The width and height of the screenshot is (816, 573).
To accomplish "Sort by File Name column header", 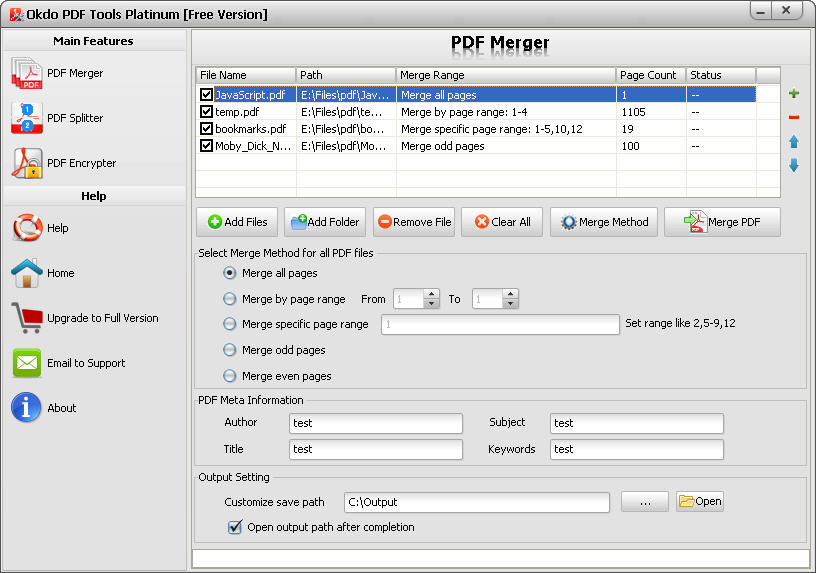I will click(x=246, y=75).
